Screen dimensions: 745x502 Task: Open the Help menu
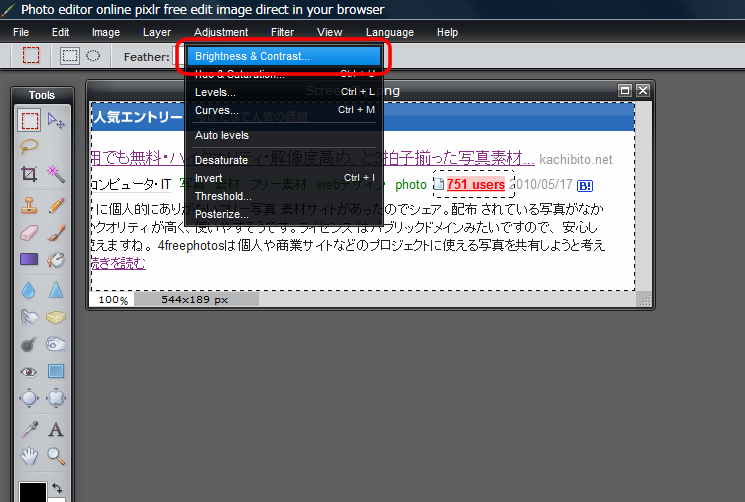coord(448,32)
